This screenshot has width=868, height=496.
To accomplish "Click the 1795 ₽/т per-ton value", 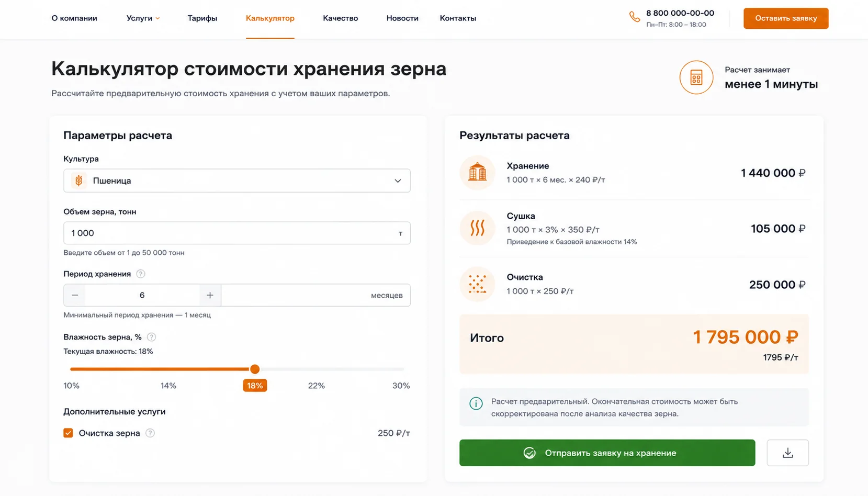I will point(781,357).
